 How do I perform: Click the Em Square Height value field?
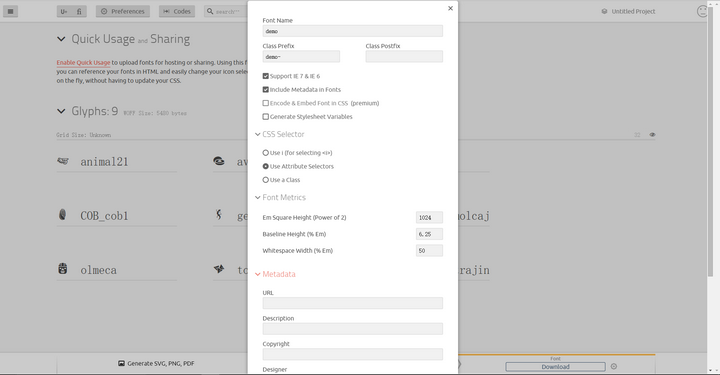(x=429, y=218)
